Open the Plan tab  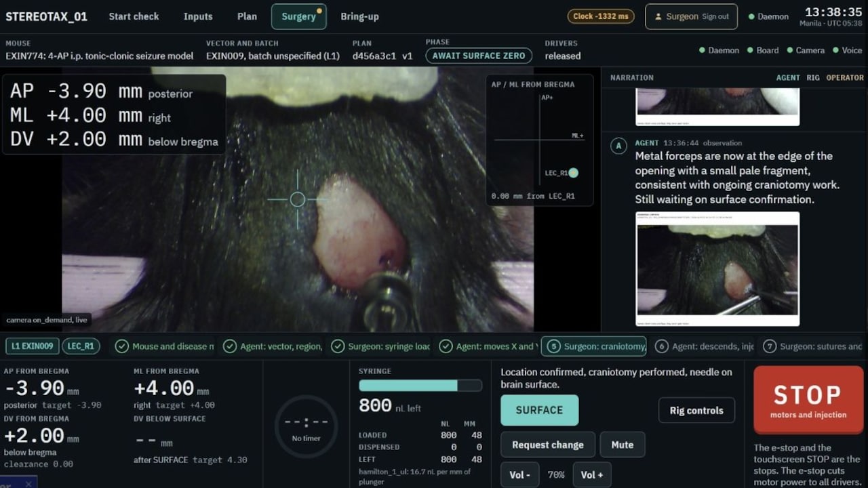[247, 16]
